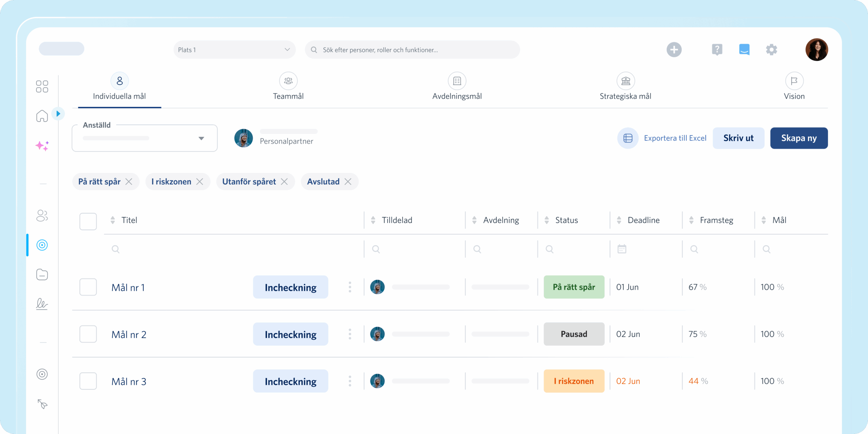Click the lower grey target icon in sidebar
The width and height of the screenshot is (868, 434).
coord(42,374)
